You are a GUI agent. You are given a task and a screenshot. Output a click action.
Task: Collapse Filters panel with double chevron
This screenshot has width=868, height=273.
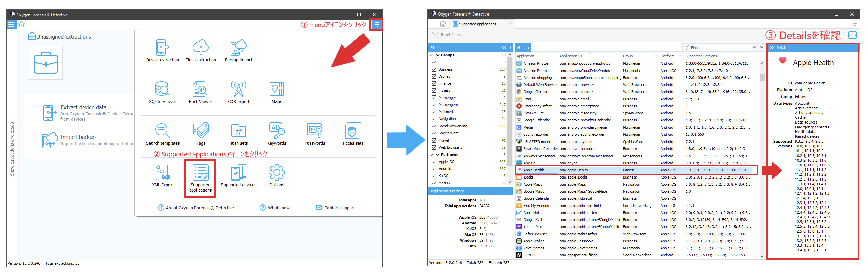coord(504,48)
